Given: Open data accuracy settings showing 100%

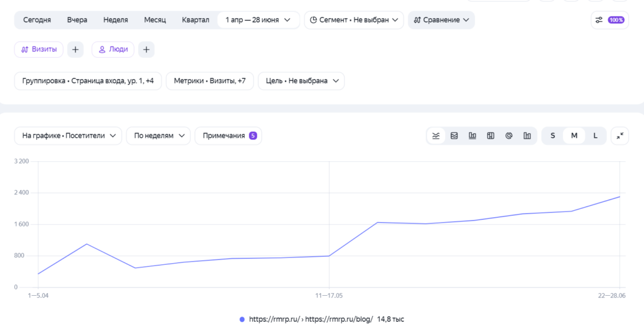Looking at the screenshot, I should coord(610,20).
